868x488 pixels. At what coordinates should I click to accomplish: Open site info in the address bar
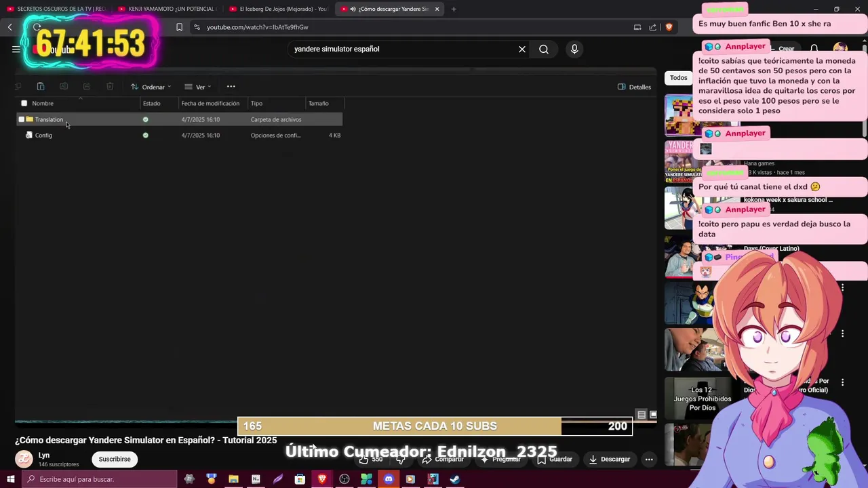coord(197,27)
